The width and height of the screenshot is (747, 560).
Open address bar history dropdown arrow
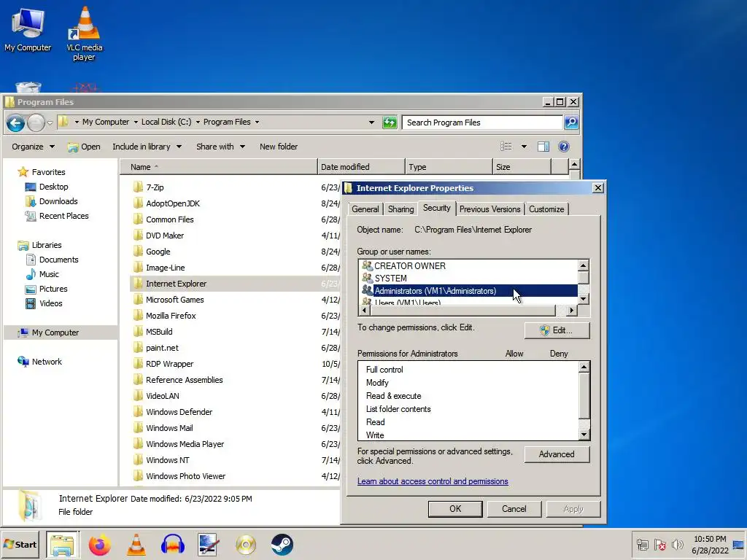click(371, 122)
